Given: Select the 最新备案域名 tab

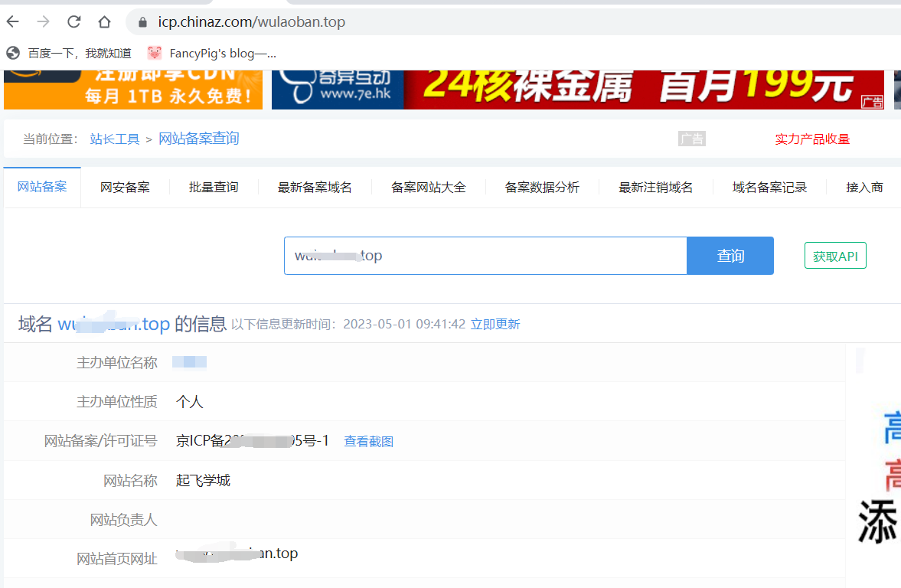Looking at the screenshot, I should tap(315, 188).
